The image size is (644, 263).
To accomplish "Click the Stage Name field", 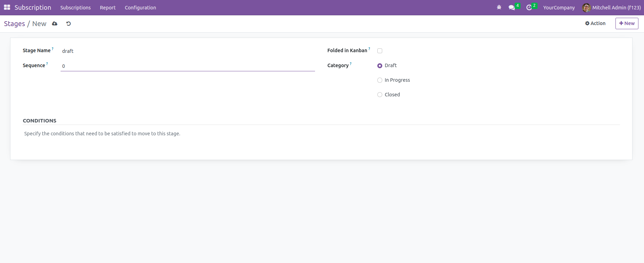I will pyautogui.click(x=188, y=51).
